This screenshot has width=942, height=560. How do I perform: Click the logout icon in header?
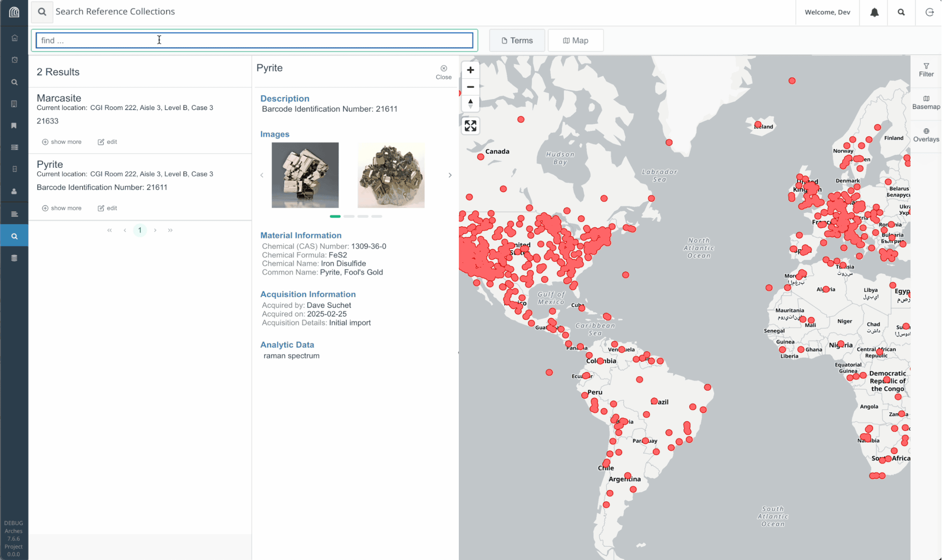coord(929,12)
